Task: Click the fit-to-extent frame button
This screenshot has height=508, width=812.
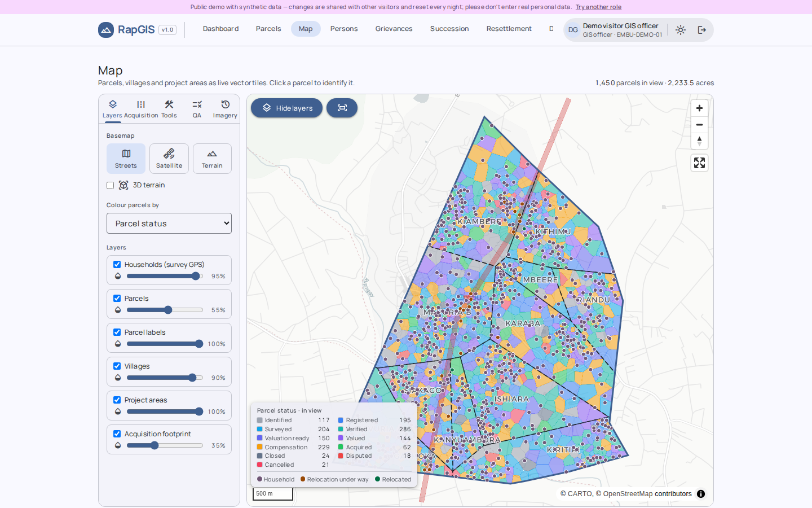Action: 342,108
